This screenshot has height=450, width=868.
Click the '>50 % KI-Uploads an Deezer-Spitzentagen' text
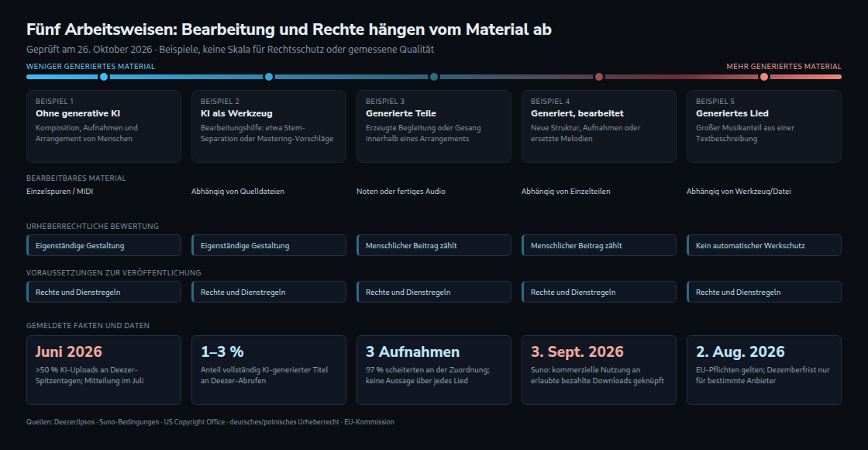pos(89,376)
